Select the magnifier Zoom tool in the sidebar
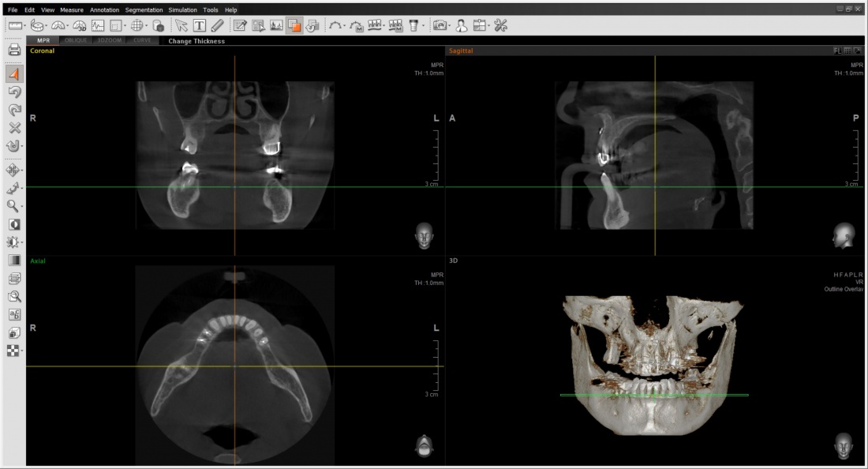Image resolution: width=868 pixels, height=469 pixels. pos(13,206)
